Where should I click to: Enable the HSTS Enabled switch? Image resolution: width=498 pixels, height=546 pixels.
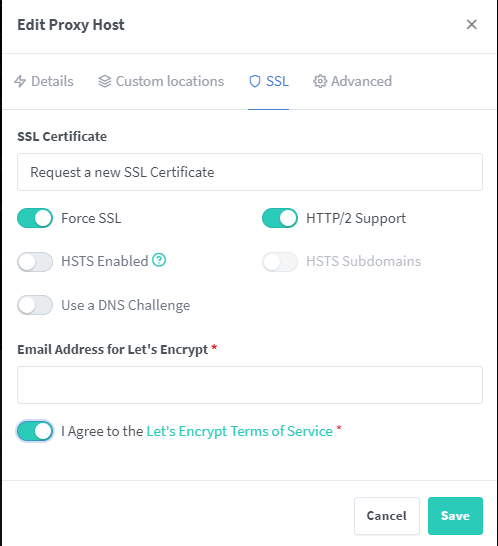35,262
